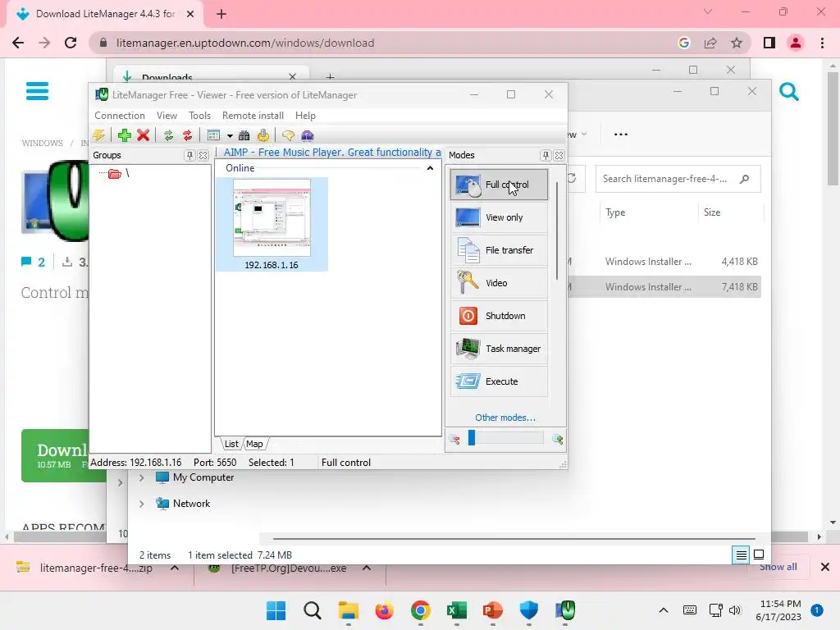The width and height of the screenshot is (840, 630).
Task: Open the view style dropdown arrow in toolbar
Action: tap(230, 136)
